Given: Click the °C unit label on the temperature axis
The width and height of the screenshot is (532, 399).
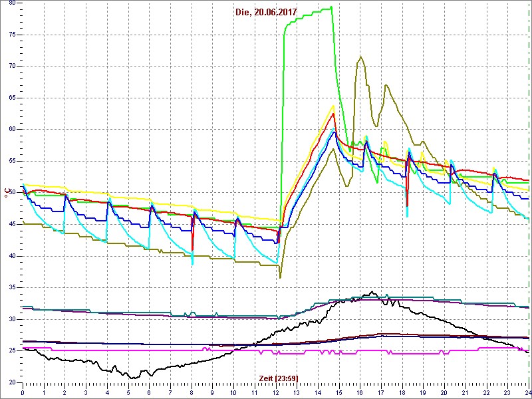Looking at the screenshot, I should click(7, 193).
